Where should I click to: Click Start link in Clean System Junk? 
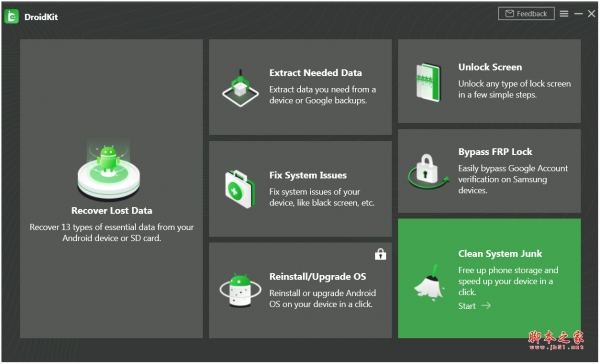[x=467, y=306]
